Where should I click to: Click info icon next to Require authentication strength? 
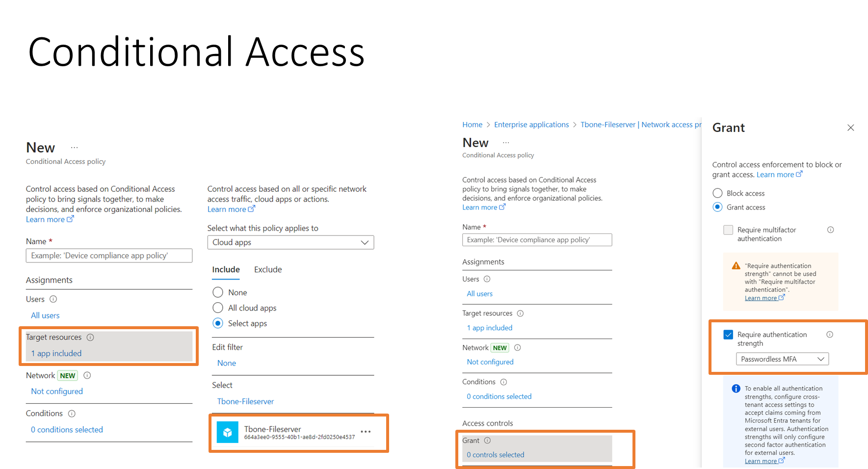(830, 334)
